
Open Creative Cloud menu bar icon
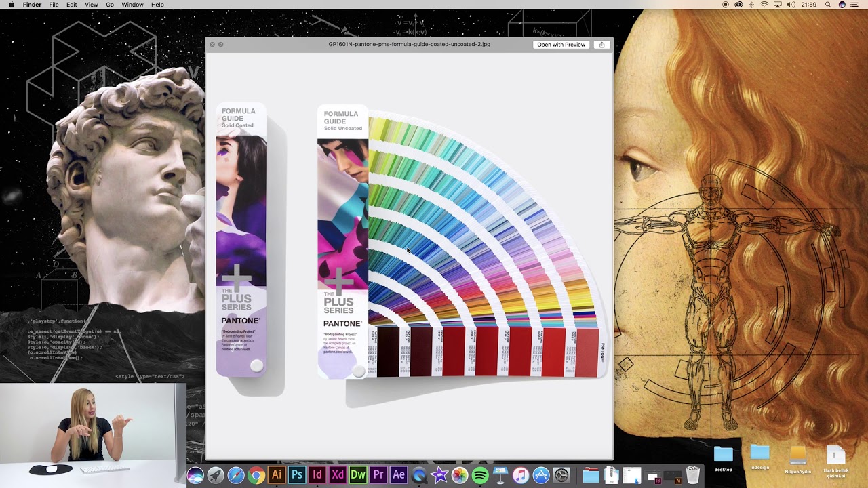(738, 5)
